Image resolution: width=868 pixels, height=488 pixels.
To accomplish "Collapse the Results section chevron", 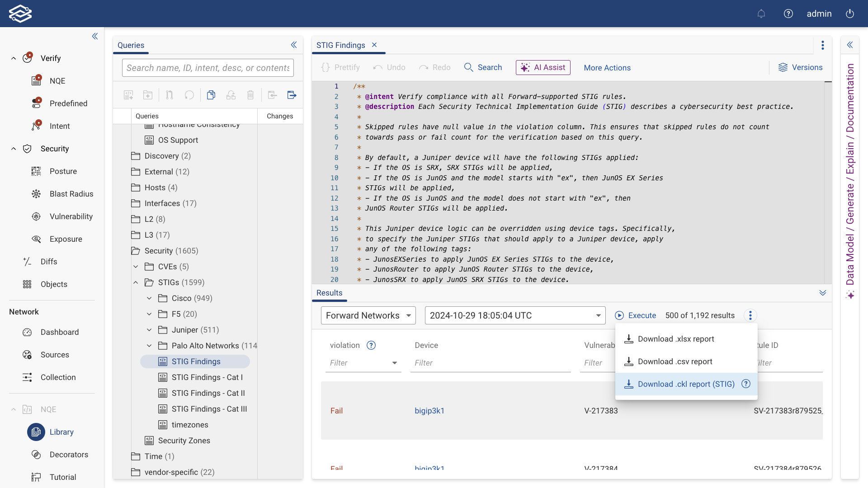I will [823, 293].
